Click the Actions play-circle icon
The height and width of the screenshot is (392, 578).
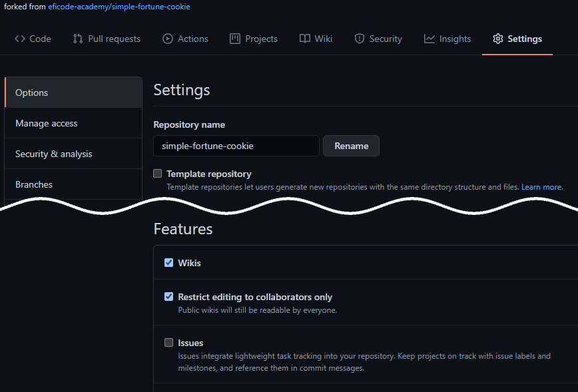pyautogui.click(x=168, y=39)
